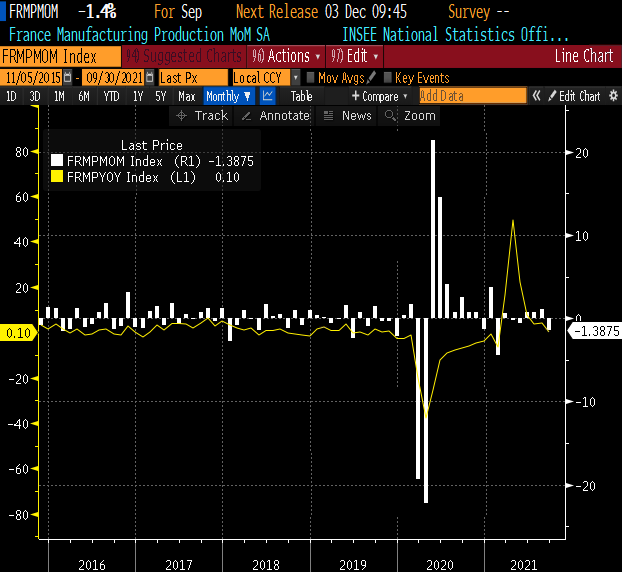Click the collapse double-chevron icon
This screenshot has height=572, width=622.
point(536,96)
